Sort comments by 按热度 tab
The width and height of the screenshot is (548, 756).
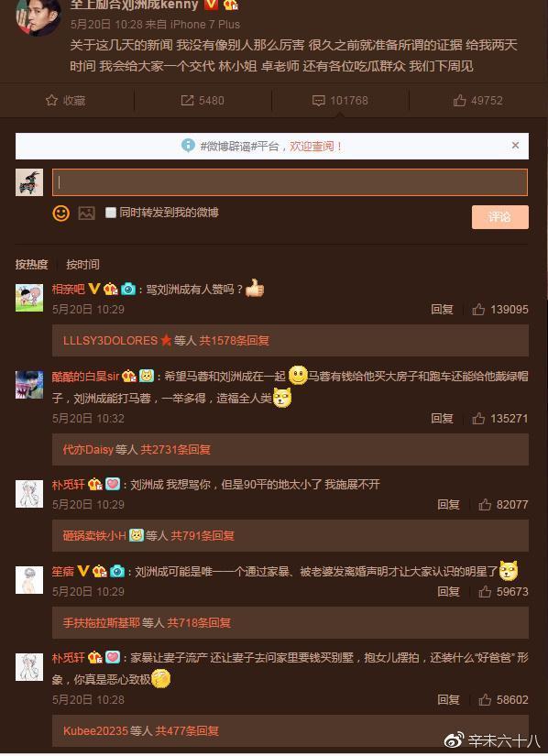[x=32, y=264]
